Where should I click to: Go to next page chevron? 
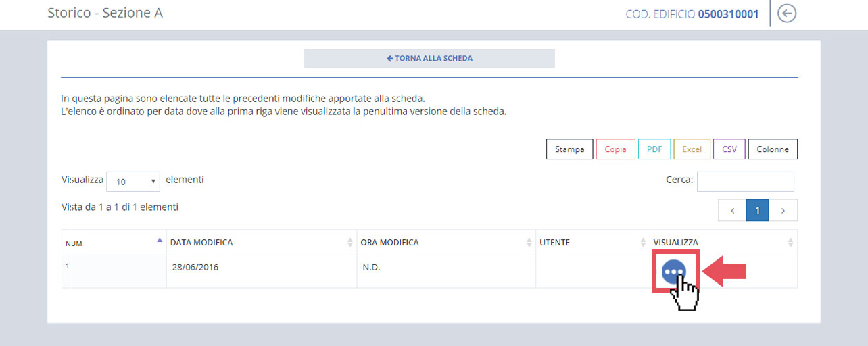(x=783, y=210)
